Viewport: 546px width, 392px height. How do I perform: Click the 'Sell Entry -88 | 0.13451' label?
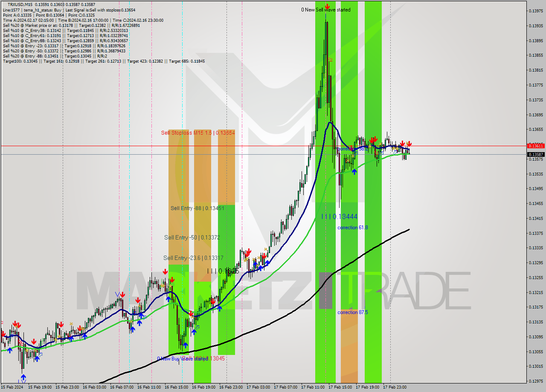coord(197,208)
